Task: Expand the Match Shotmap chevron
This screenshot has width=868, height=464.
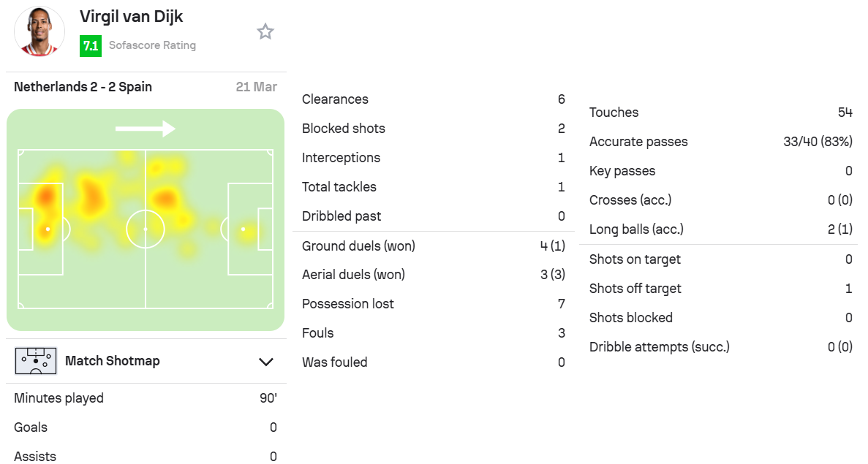Action: coord(266,362)
